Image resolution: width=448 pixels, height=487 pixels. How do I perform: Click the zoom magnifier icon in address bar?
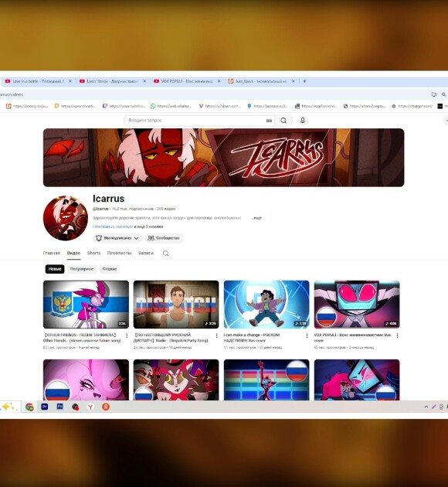[444, 94]
